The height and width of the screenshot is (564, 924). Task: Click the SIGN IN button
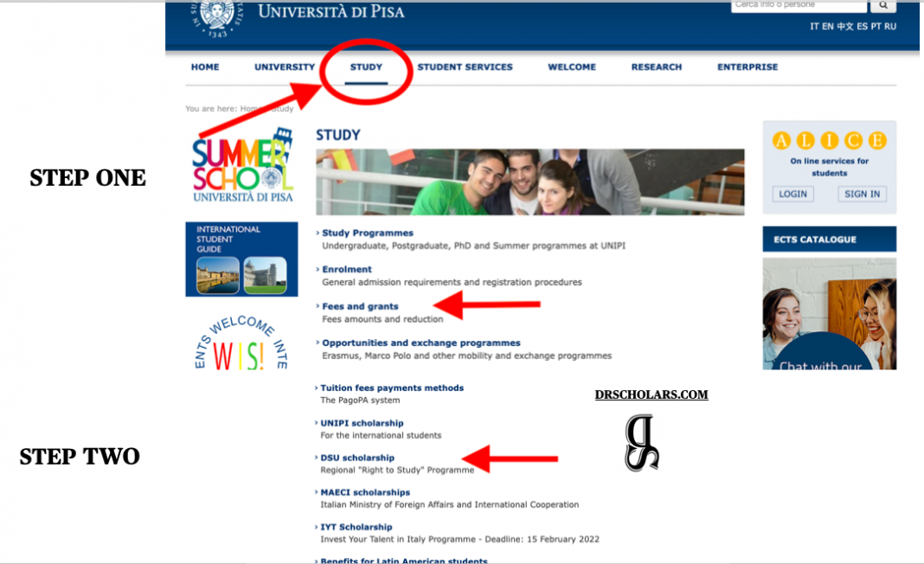point(862,194)
